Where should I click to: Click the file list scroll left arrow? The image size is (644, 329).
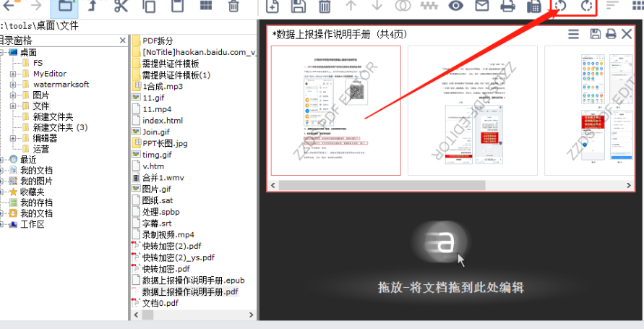[x=135, y=315]
